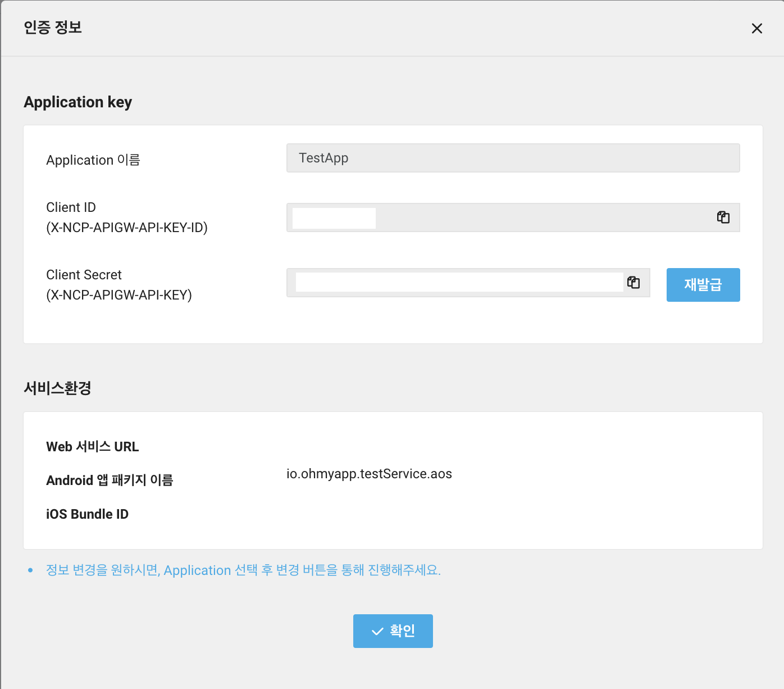Click the TestApp application name field
Image resolution: width=784 pixels, height=689 pixels.
pos(512,158)
